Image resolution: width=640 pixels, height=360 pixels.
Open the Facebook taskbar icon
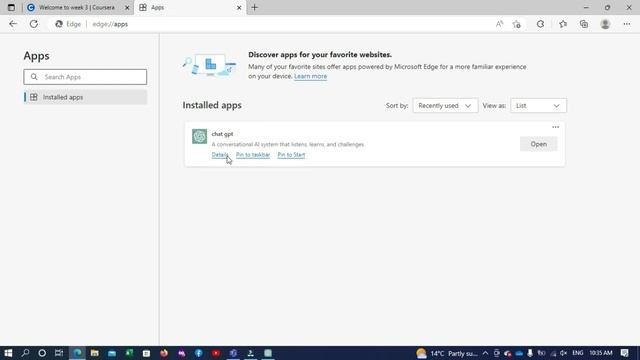[x=199, y=353]
